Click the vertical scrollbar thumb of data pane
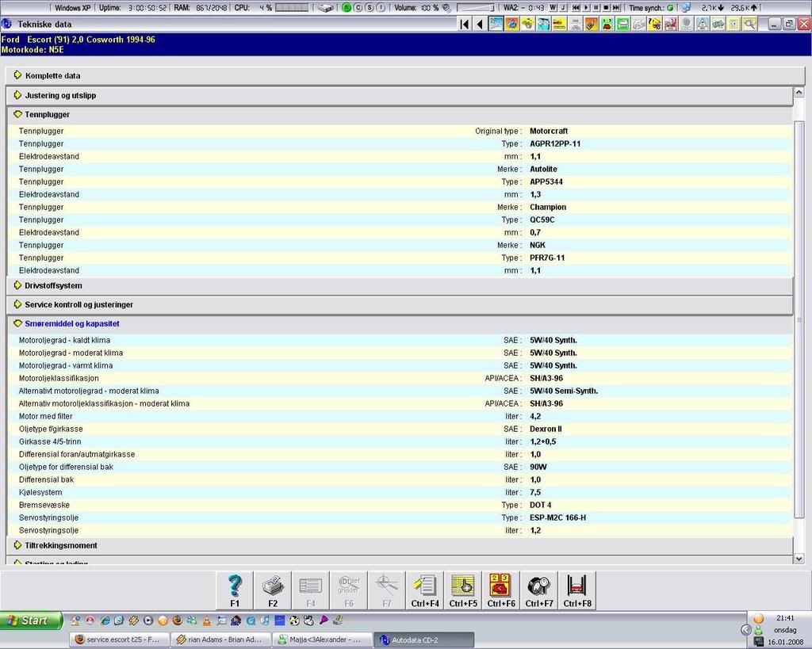The image size is (812, 649). (799, 319)
